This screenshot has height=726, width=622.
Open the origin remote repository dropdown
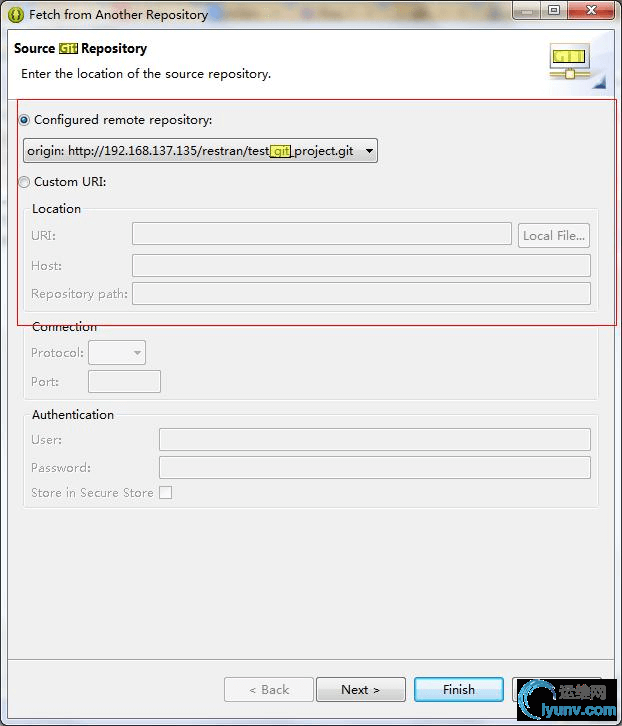pos(200,151)
